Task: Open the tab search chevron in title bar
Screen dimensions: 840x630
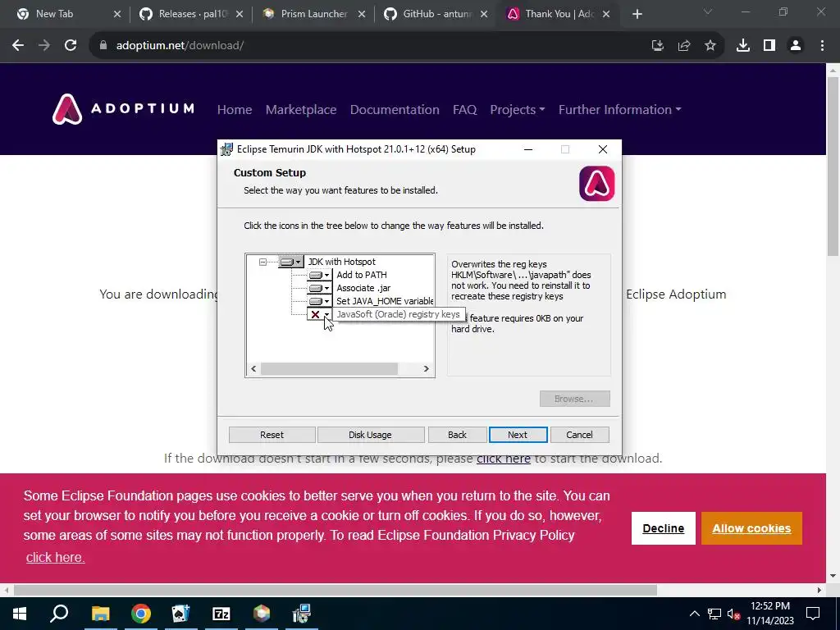Action: [708, 11]
